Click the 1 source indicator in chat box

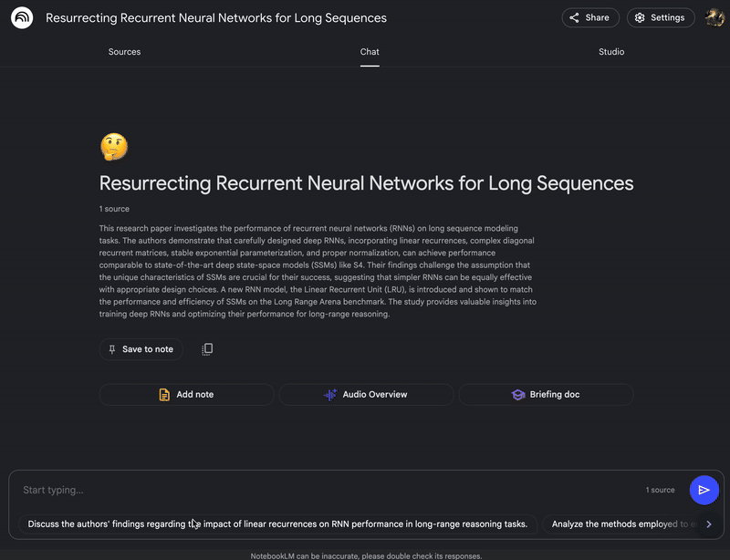coord(660,490)
